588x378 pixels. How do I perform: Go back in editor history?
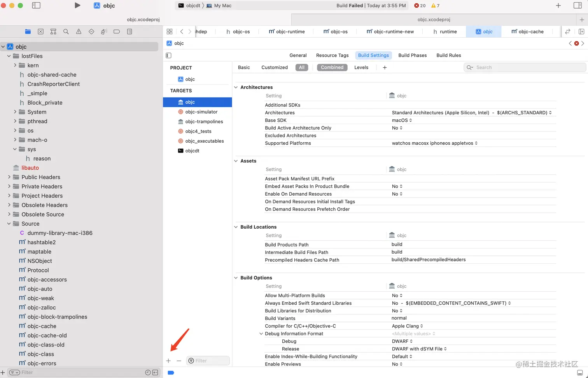[x=182, y=31]
